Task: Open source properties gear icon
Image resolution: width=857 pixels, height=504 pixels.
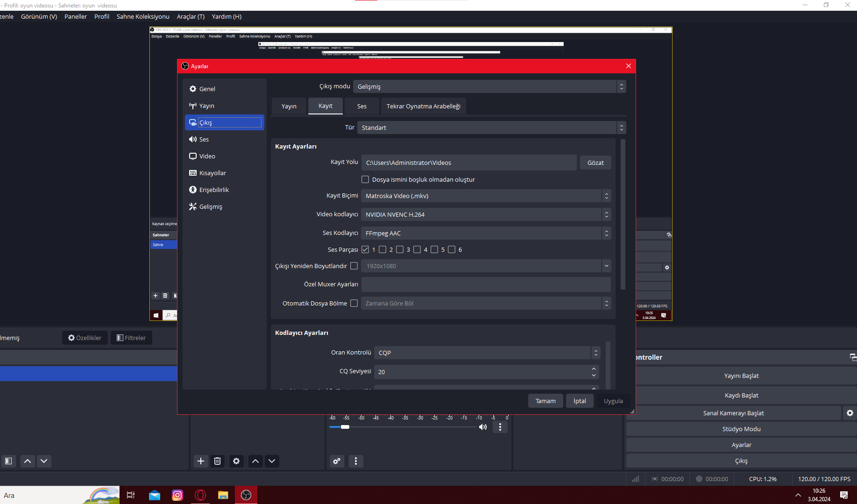Action: click(236, 461)
